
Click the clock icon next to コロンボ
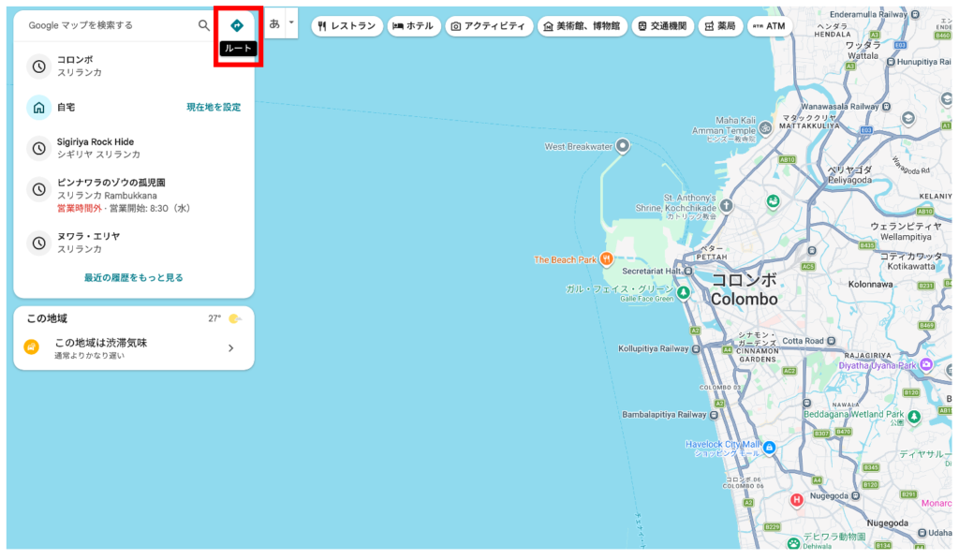38,66
